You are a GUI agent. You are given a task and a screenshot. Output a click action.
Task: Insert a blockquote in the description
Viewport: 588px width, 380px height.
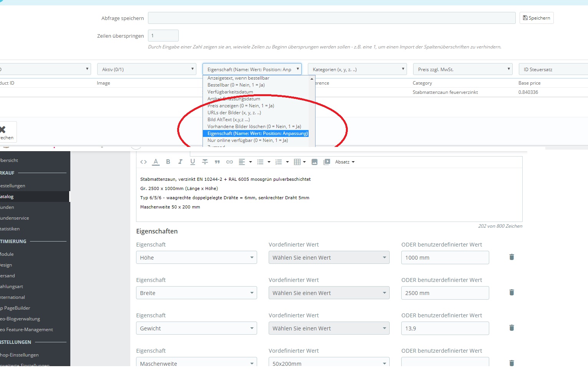pyautogui.click(x=217, y=162)
